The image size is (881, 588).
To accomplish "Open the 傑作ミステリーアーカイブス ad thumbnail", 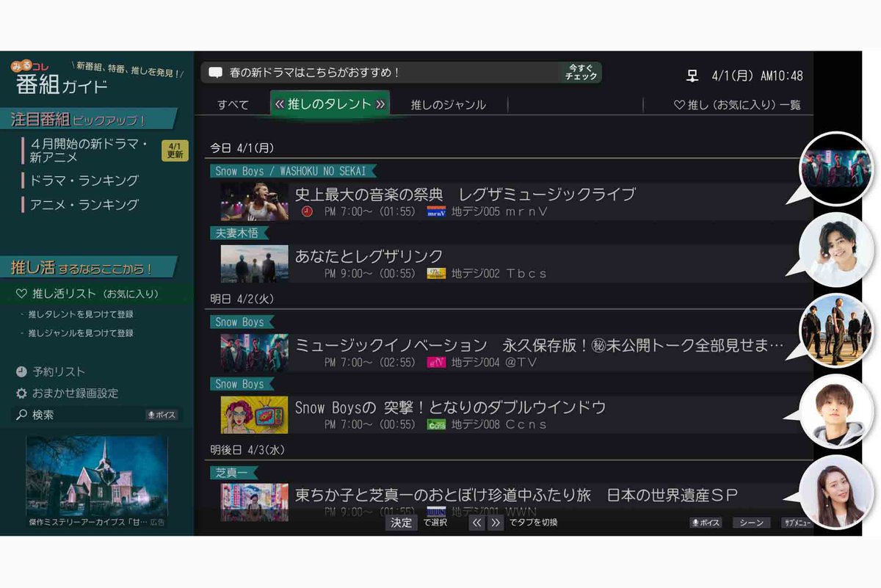I will pos(97,475).
